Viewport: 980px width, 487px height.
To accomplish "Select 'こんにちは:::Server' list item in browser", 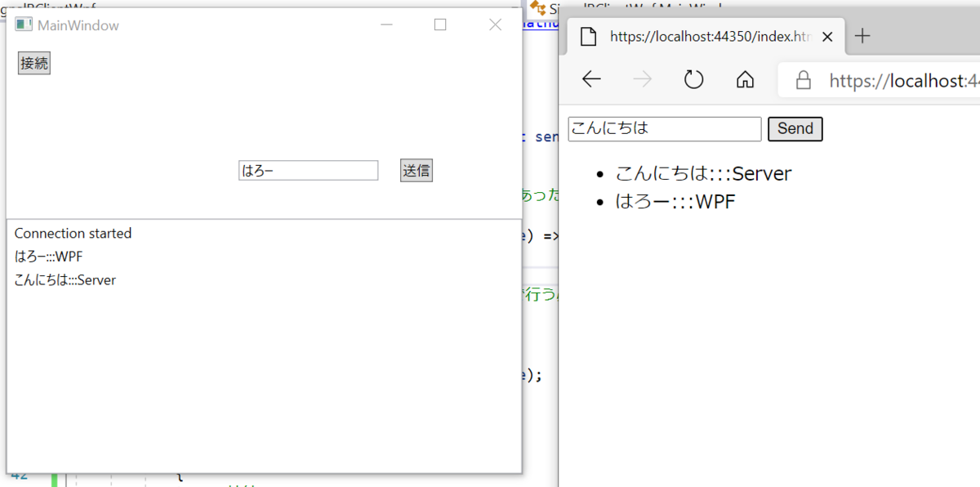I will (703, 173).
